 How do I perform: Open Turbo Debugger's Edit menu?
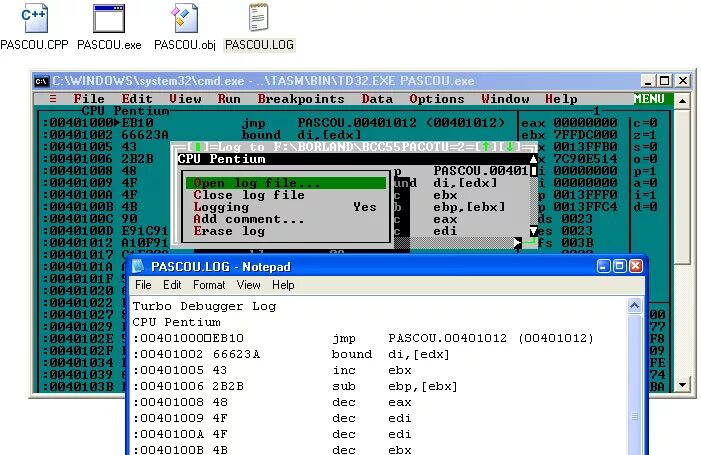coord(137,99)
